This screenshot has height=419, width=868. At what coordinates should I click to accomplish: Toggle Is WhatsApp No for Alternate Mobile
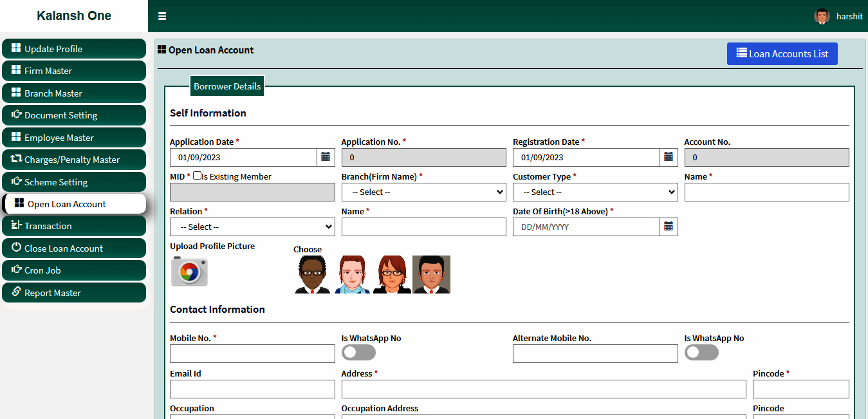(701, 353)
